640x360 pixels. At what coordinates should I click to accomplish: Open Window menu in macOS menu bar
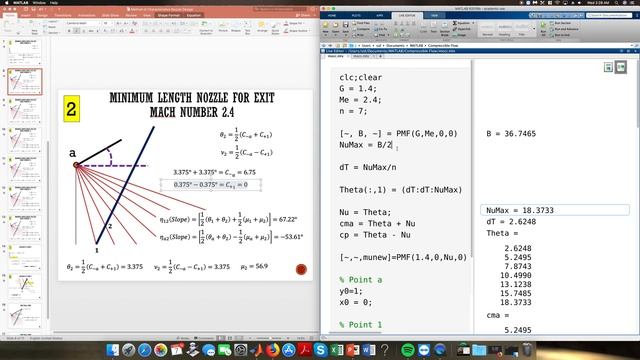tap(39, 2)
